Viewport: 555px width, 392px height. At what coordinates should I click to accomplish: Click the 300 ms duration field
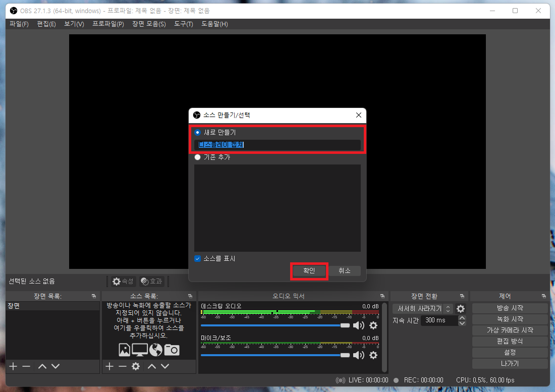(x=439, y=320)
